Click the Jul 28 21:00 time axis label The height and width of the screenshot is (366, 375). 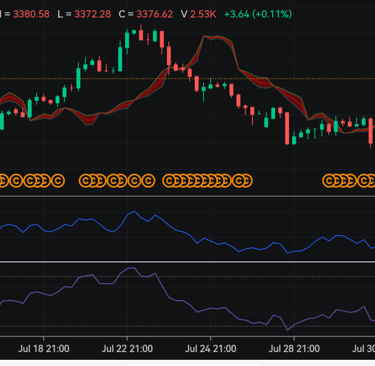point(294,349)
